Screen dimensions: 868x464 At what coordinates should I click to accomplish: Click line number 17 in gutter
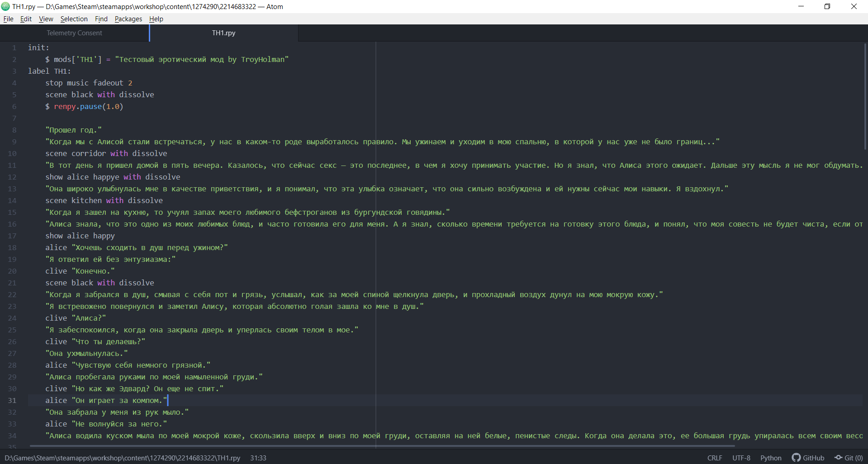tap(12, 236)
